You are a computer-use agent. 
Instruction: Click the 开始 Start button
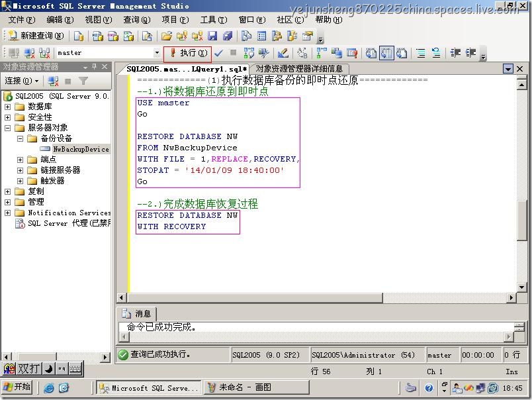coord(17,387)
